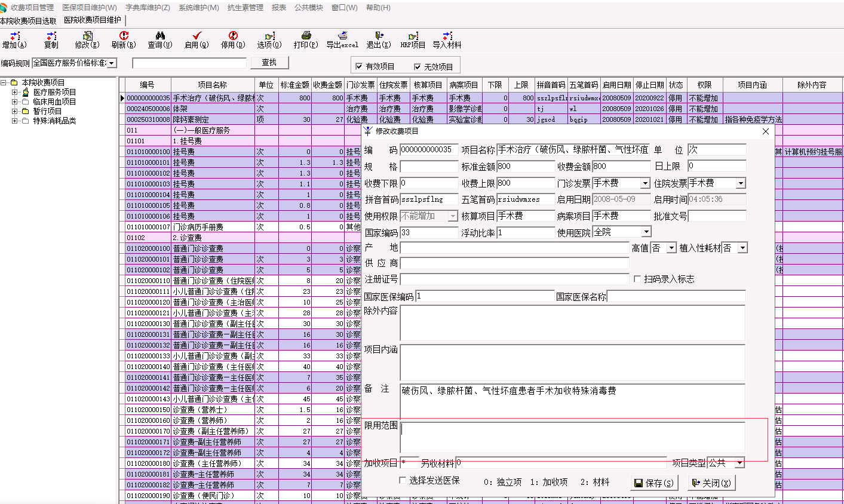
Task: Open the 系统维护(M) menu
Action: click(x=199, y=8)
